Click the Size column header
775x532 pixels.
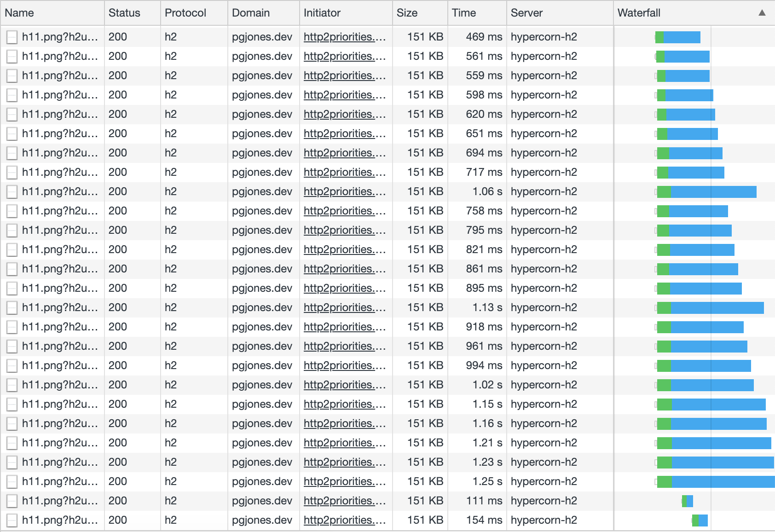pyautogui.click(x=407, y=13)
